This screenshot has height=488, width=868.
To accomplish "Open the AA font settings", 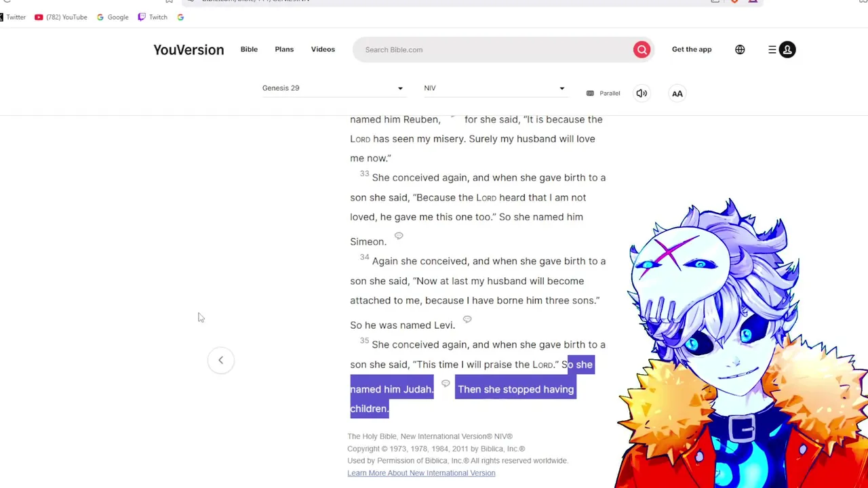I will 677,94.
